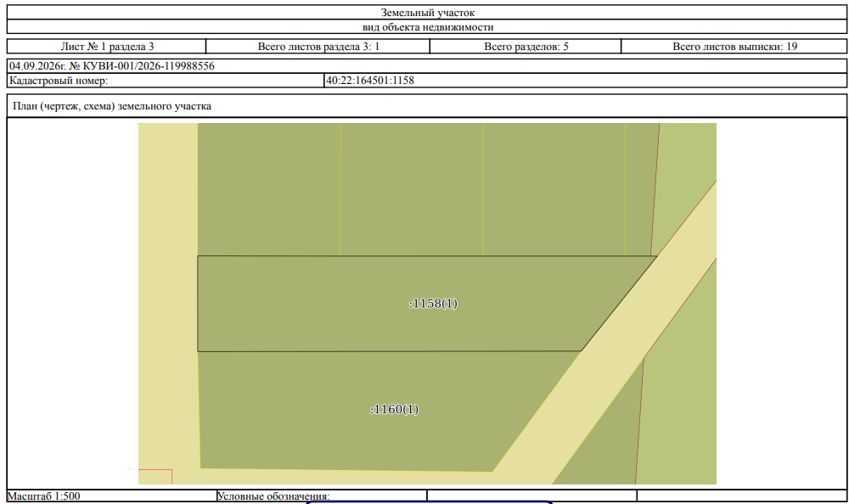Click the "Земельный участок" title row
The height and width of the screenshot is (504, 849).
(x=427, y=12)
